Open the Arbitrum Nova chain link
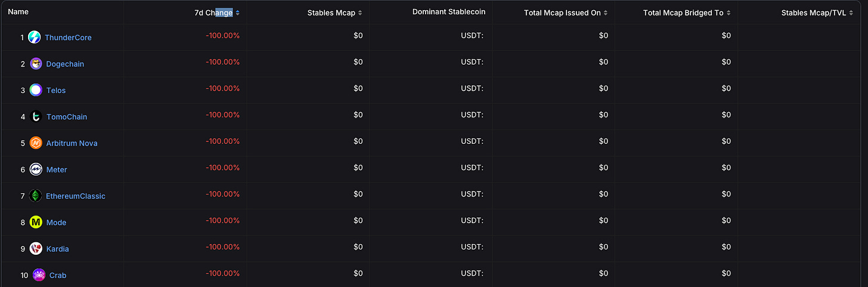 tap(72, 143)
